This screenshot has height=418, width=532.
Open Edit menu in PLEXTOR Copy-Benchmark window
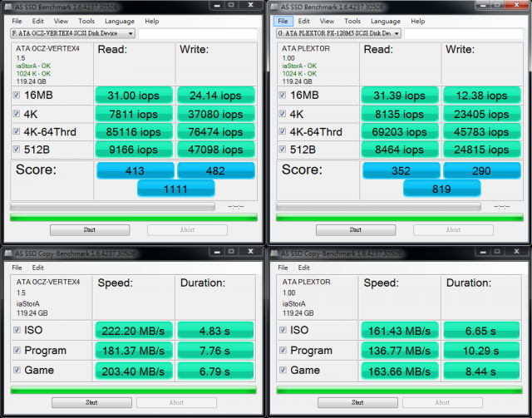303,268
